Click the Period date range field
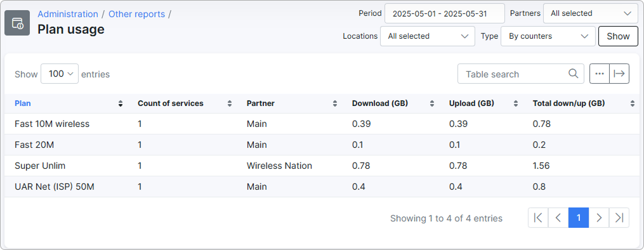Screen dimensions: 644x250 (x=444, y=13)
